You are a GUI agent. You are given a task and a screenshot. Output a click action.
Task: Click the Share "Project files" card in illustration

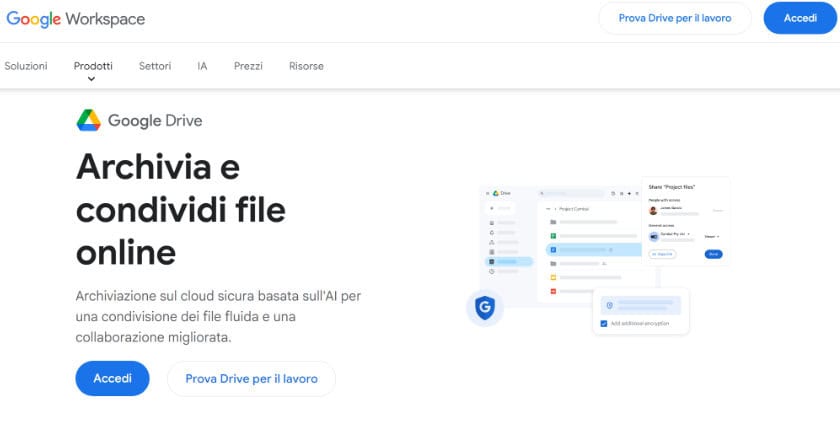tap(686, 221)
